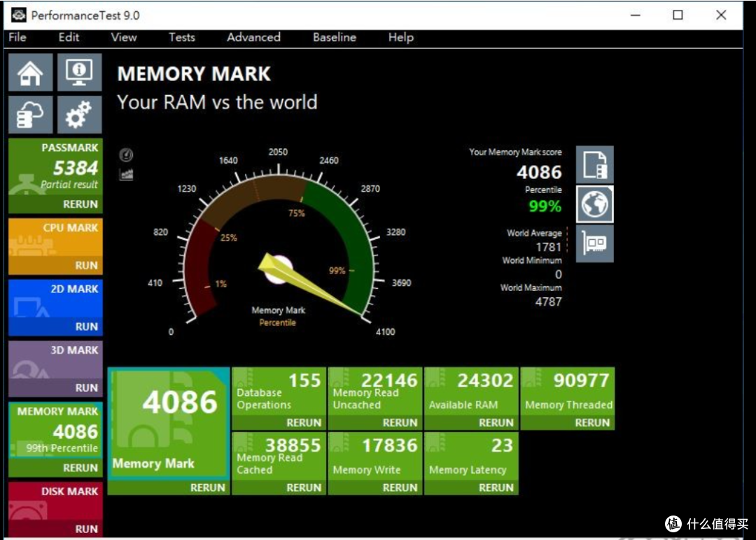
Task: Select the CPU MARK sidebar tile
Action: coord(55,239)
